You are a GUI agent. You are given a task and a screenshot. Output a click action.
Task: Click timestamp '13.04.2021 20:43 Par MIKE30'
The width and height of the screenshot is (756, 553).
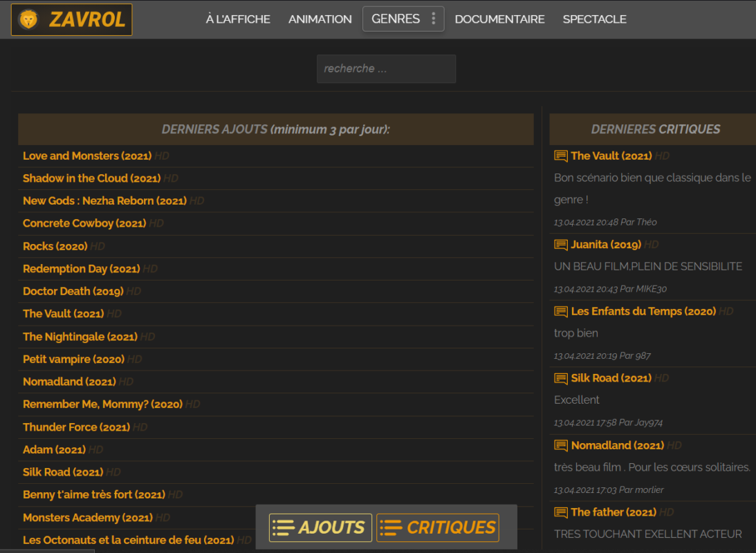(610, 289)
